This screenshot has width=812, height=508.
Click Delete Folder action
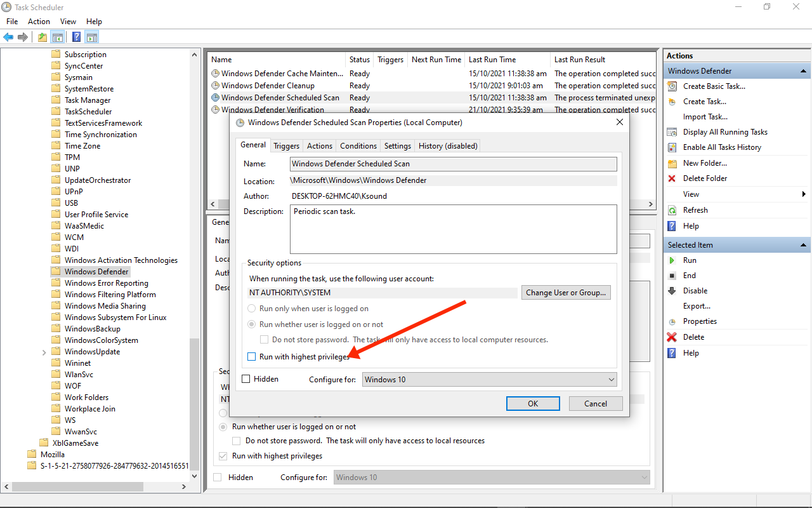(705, 178)
